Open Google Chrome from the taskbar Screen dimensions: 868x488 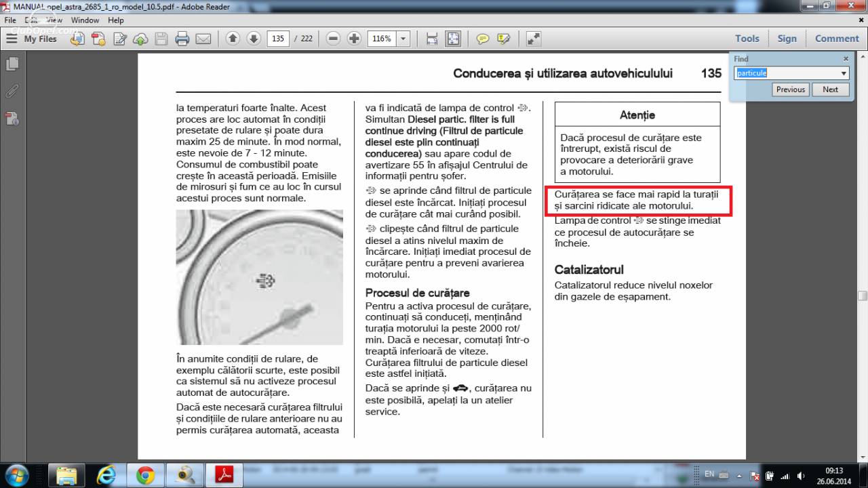pyautogui.click(x=145, y=475)
